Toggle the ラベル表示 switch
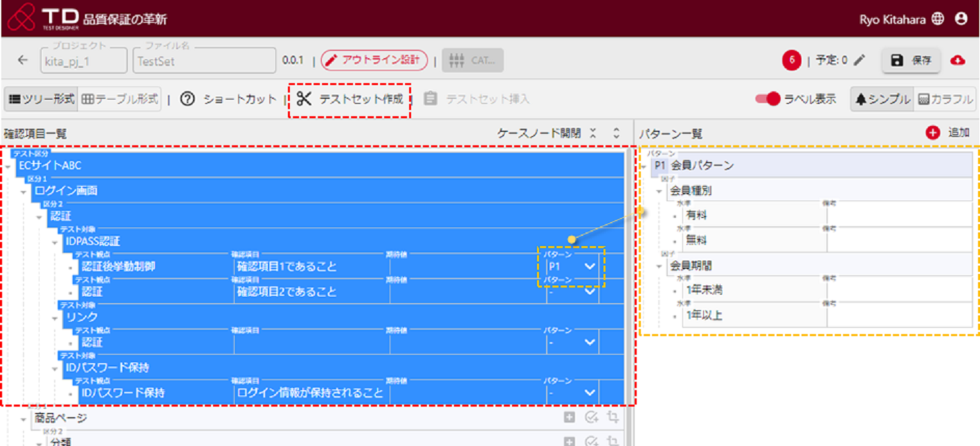The height and width of the screenshot is (446, 980). tap(768, 99)
